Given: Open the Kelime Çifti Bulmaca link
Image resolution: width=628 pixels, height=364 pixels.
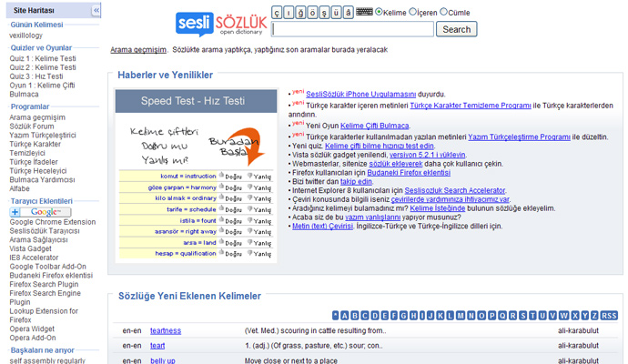Looking at the screenshot, I should coord(374,126).
